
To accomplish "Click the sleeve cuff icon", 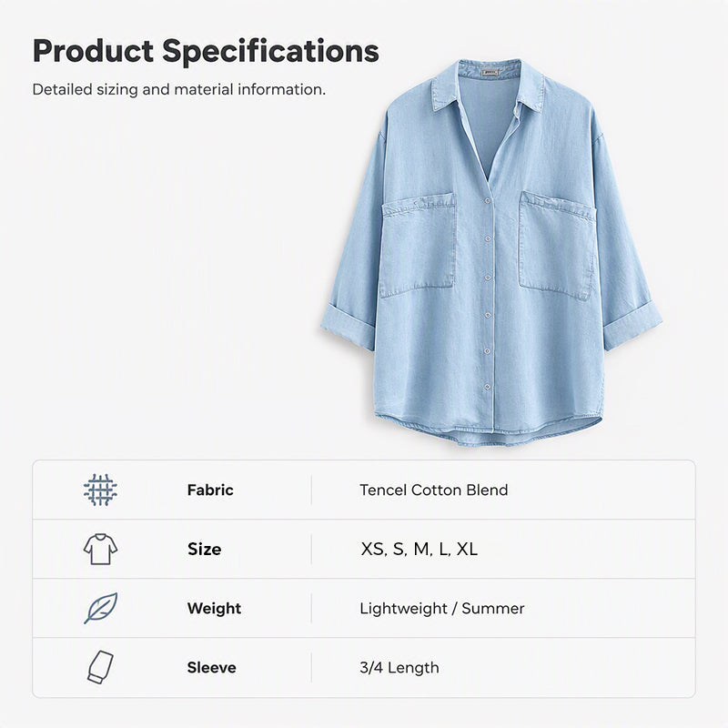I will pyautogui.click(x=101, y=667).
